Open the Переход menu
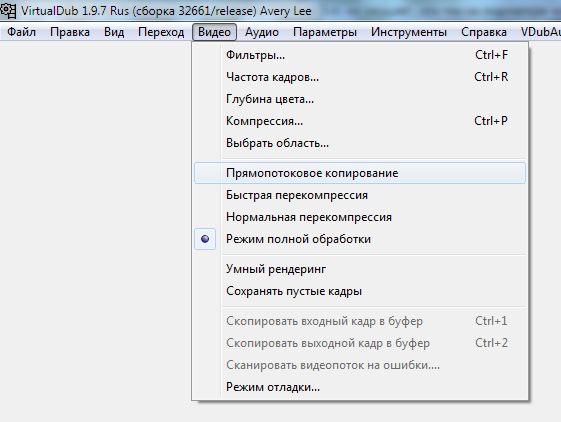The width and height of the screenshot is (561, 422). [161, 32]
